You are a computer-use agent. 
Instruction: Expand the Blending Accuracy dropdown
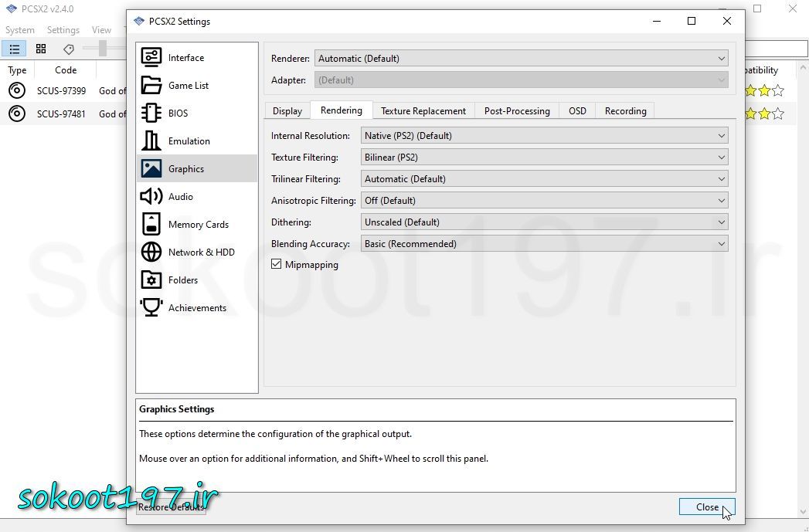click(x=545, y=244)
